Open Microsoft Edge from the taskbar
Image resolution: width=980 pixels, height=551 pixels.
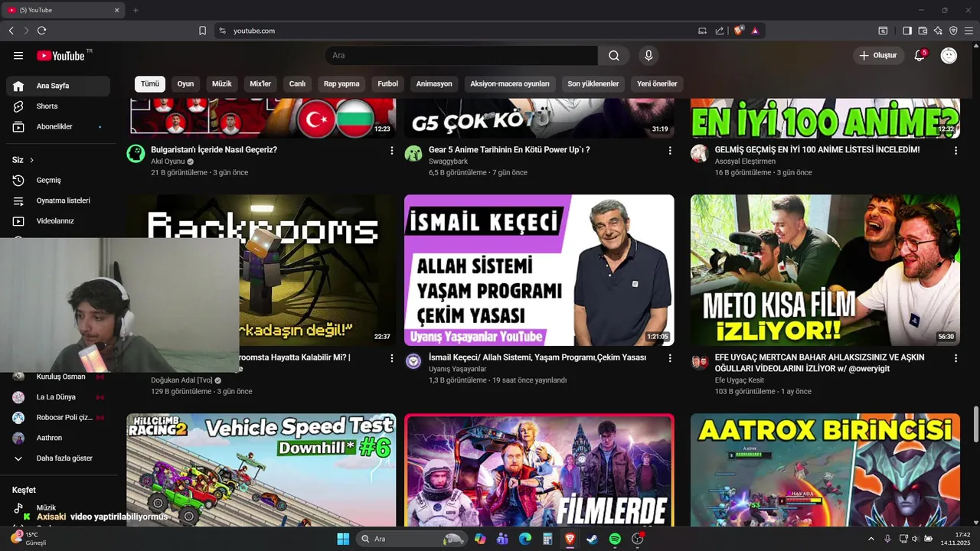524,539
